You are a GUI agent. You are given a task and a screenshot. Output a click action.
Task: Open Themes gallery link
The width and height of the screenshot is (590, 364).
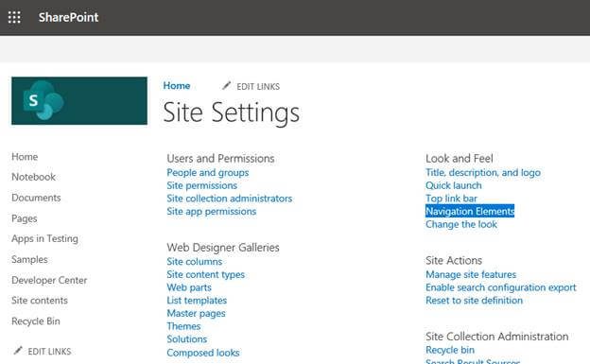click(x=183, y=326)
